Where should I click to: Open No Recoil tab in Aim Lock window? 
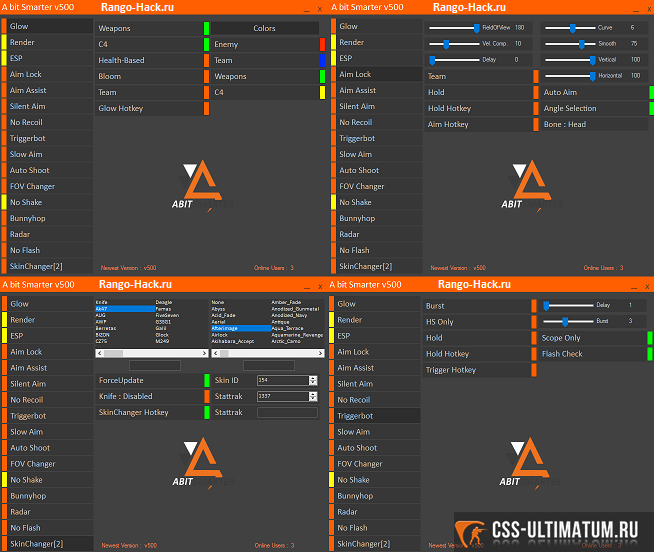pos(376,122)
